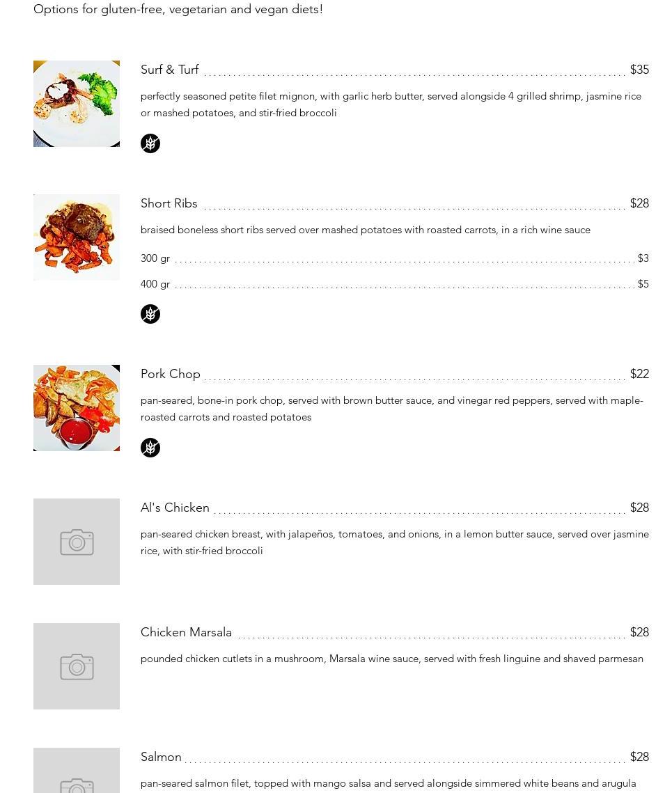Select the Pork Chop menu title
The height and width of the screenshot is (793, 672).
(171, 374)
